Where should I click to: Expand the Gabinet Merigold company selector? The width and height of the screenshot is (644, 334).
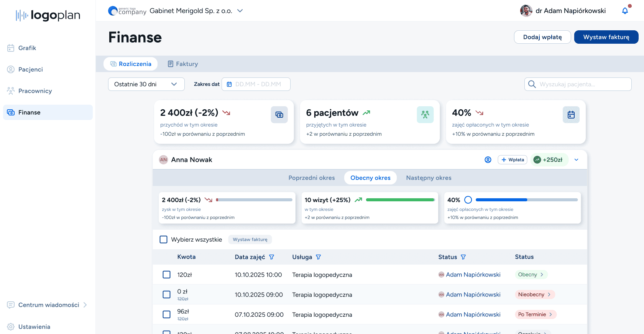pos(240,11)
